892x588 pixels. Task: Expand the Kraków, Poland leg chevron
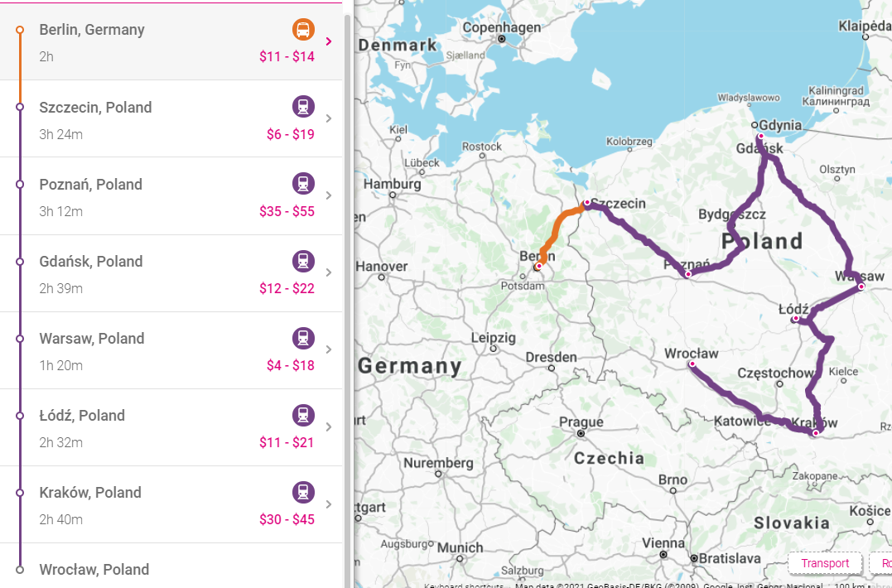329,504
